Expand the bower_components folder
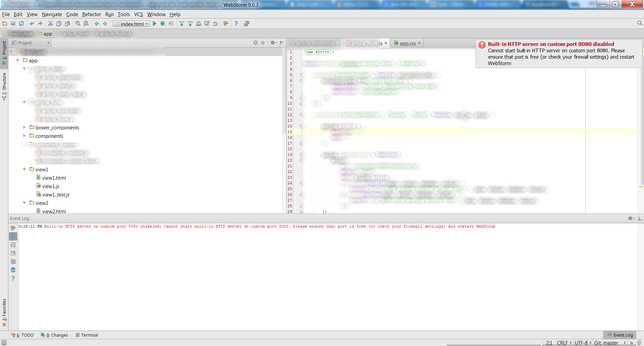This screenshot has height=346, width=644. point(24,127)
